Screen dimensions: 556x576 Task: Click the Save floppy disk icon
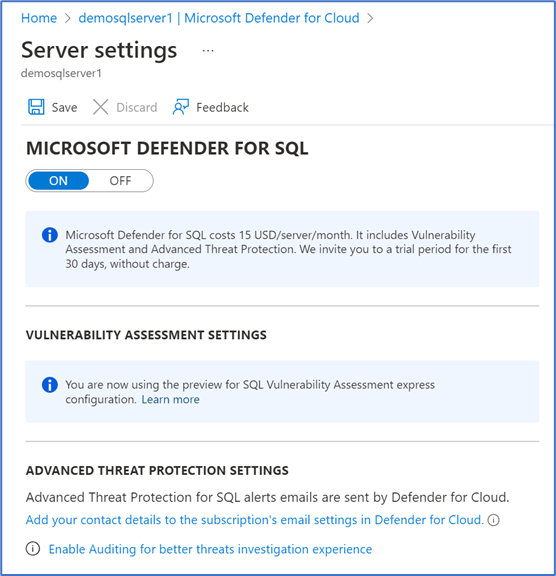(36, 107)
